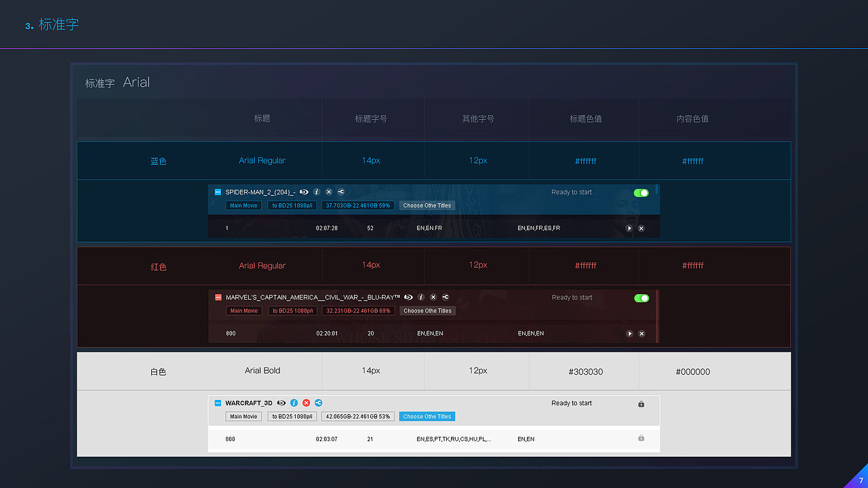Select the 蓝色 row header

[158, 161]
